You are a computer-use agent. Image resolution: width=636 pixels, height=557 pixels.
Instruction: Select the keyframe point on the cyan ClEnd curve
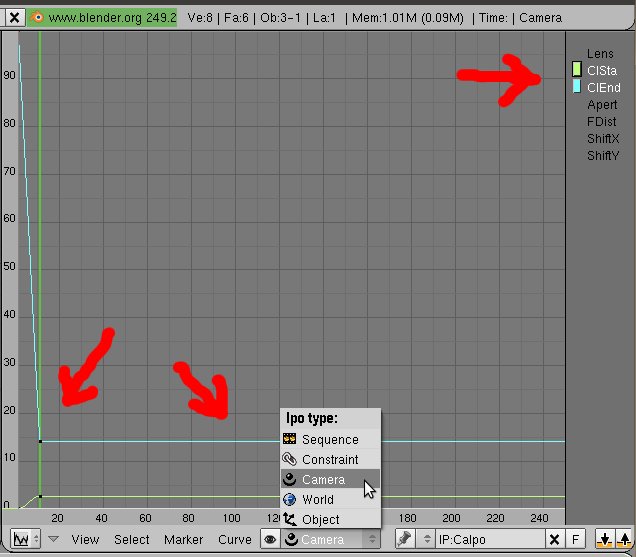[x=40, y=441]
